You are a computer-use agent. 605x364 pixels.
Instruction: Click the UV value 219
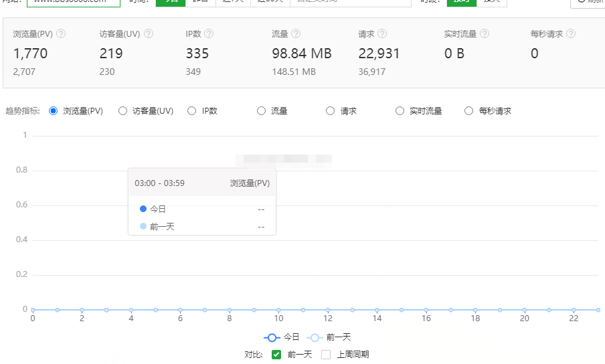tap(111, 54)
